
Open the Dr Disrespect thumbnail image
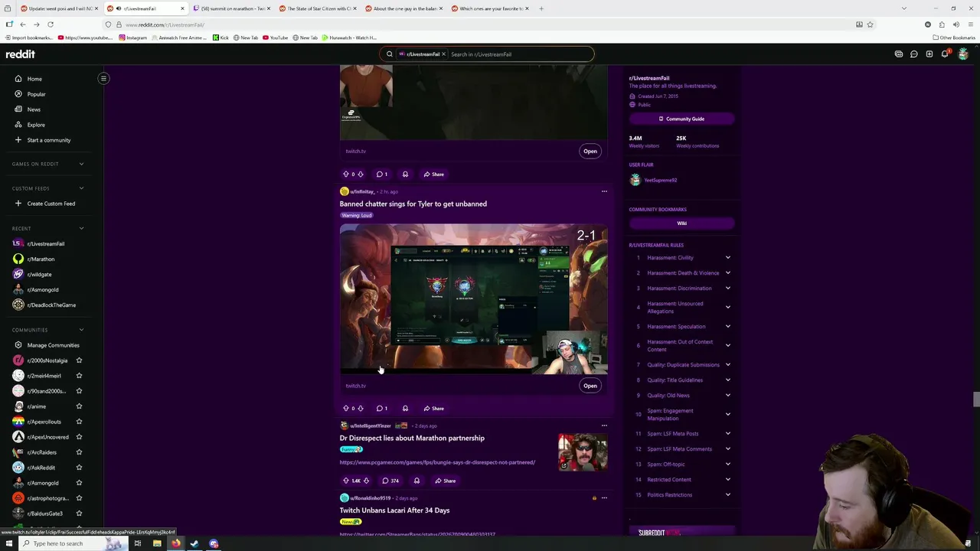[583, 452]
